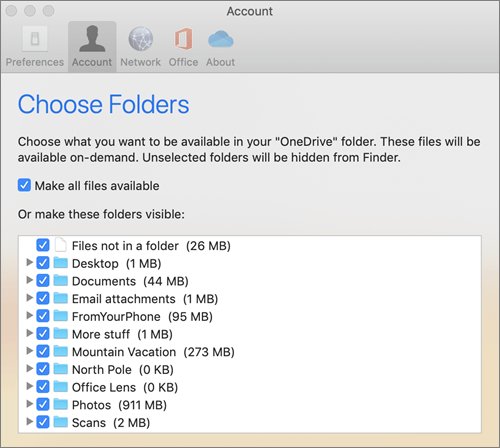Viewport: 500px width, 448px height.
Task: Select 'Mountain Vacation (273 MB)' row text
Action: coord(153,352)
